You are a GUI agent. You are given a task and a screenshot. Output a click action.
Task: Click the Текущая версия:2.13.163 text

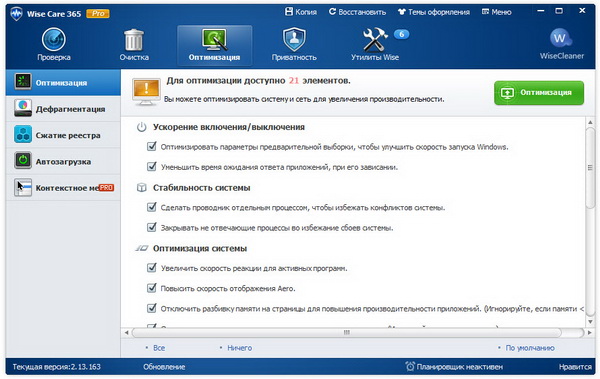[57, 367]
